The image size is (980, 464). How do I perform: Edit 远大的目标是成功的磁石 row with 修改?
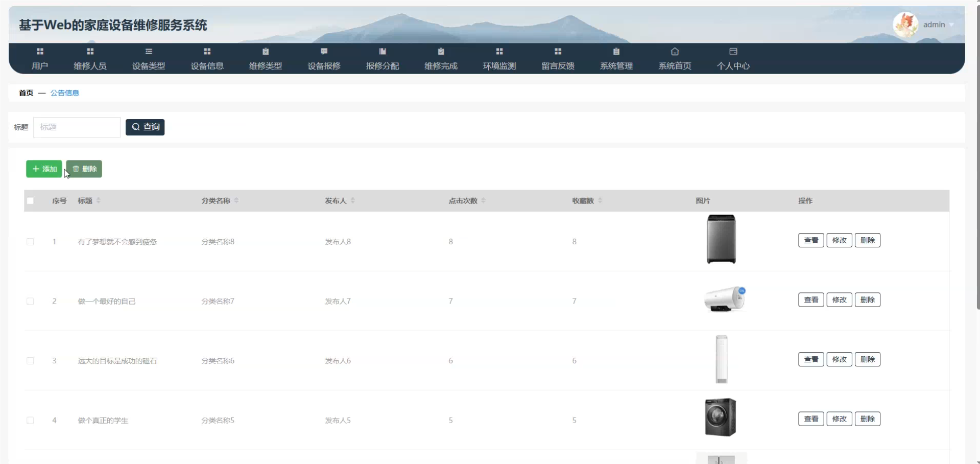[839, 359]
